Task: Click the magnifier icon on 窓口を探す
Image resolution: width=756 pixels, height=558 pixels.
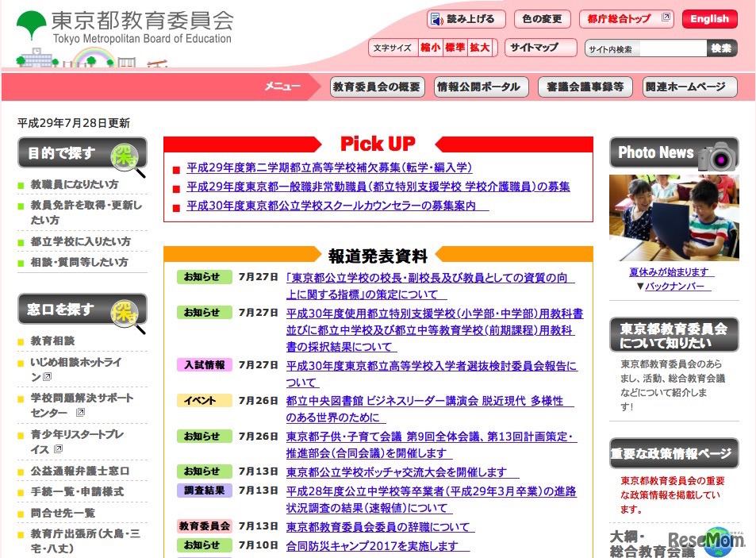Action: 127,315
